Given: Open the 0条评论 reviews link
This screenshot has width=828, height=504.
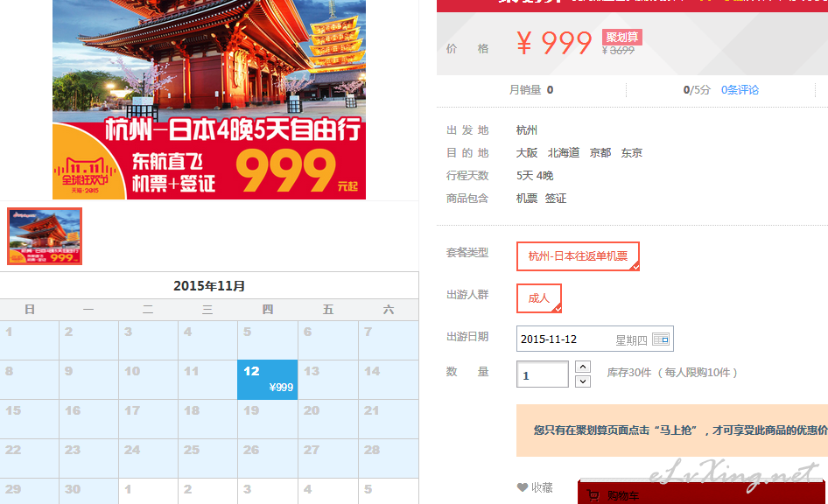Looking at the screenshot, I should coord(740,90).
